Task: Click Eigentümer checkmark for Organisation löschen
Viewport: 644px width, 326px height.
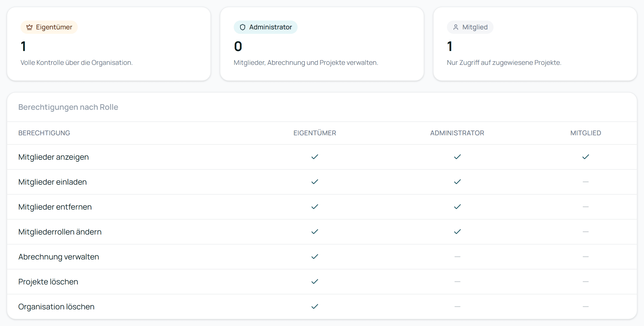Action: pos(315,307)
